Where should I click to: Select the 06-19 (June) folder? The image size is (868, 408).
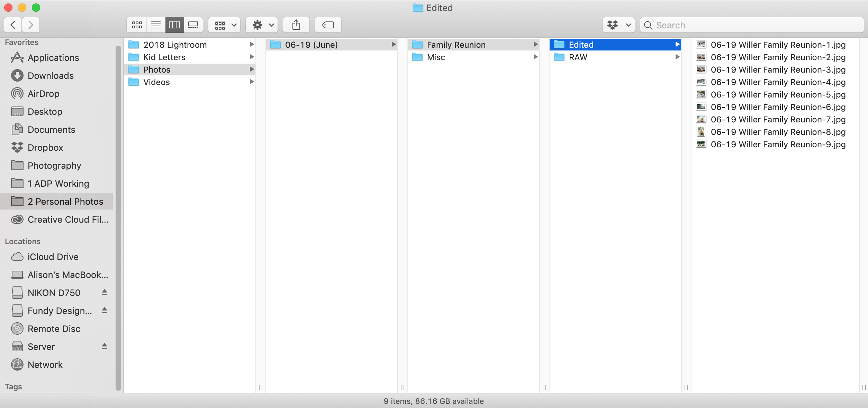tap(332, 45)
